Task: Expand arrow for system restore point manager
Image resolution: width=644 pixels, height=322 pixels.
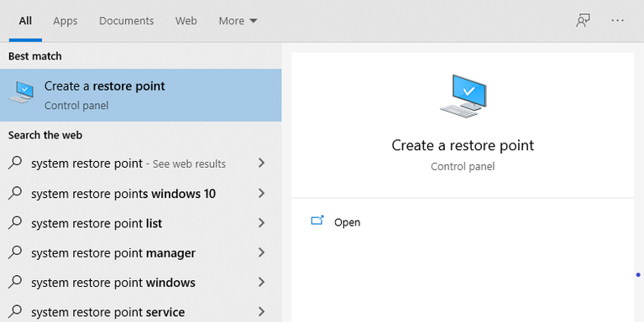Action: (x=261, y=252)
